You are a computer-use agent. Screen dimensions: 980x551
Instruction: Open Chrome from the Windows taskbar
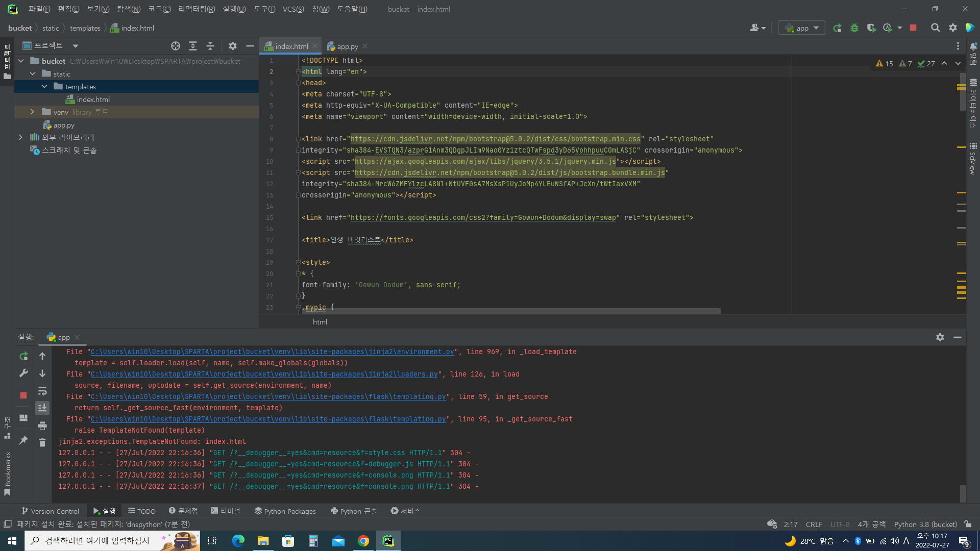coord(363,541)
